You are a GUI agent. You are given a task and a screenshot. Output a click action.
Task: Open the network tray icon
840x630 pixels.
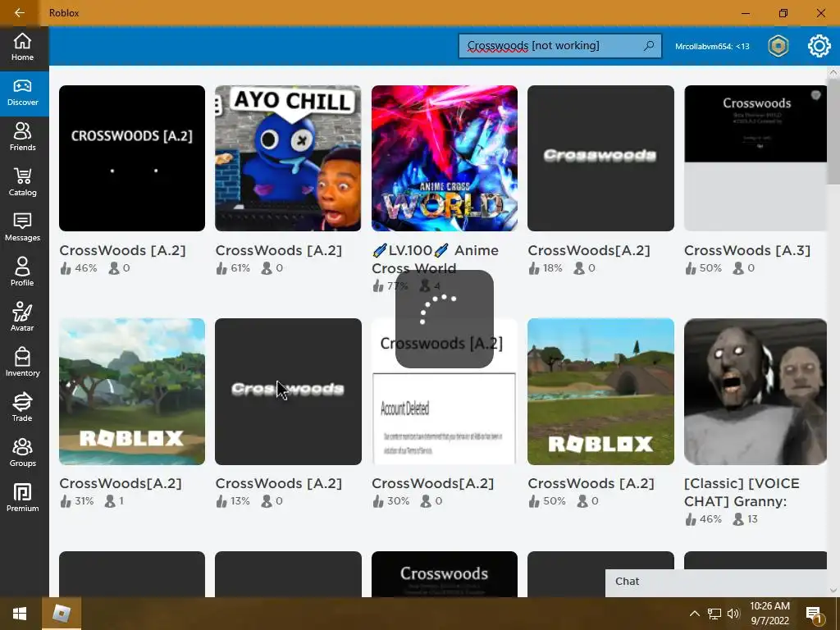[x=714, y=614]
